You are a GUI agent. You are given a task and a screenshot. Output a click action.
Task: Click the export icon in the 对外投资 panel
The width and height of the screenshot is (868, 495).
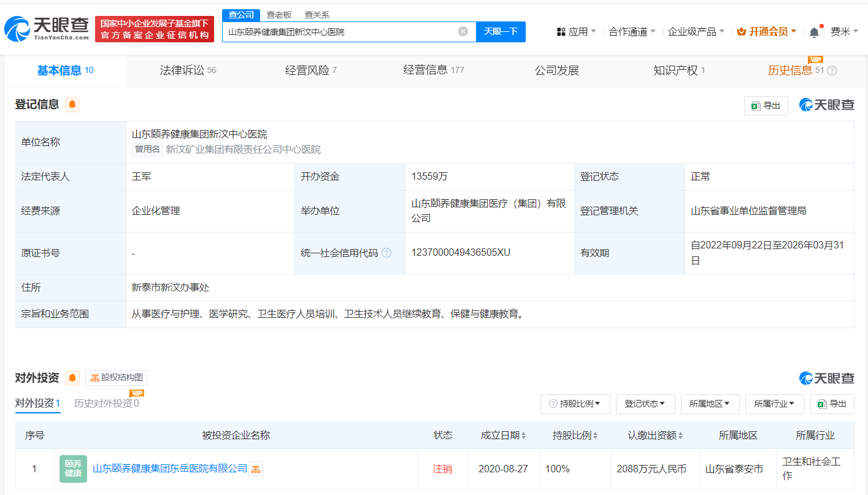click(x=832, y=404)
